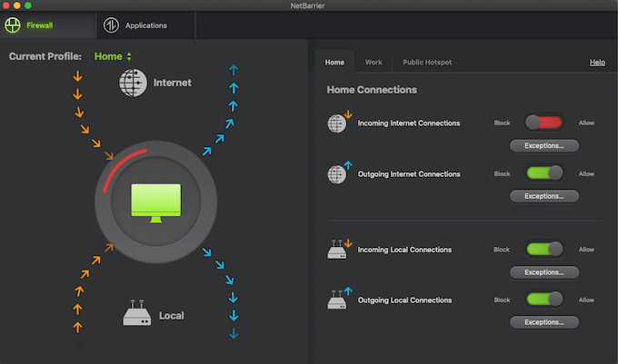Switch to the Public Hotspot tab
618x364 pixels.
click(x=427, y=62)
